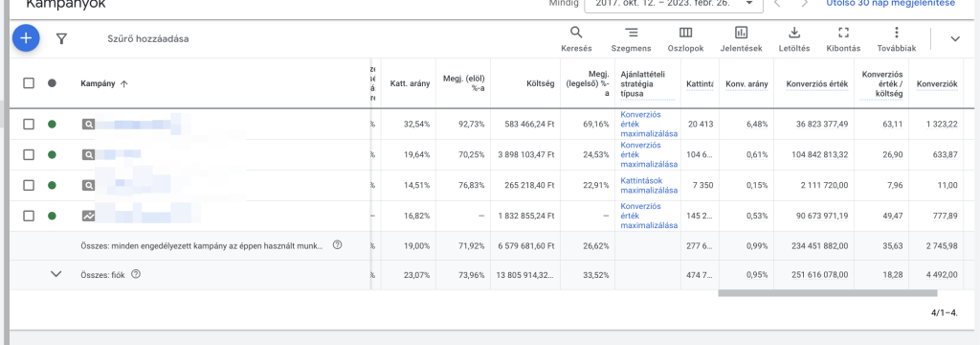Check the row with cost 265 218,40 Ft
980x345 pixels.
click(29, 185)
